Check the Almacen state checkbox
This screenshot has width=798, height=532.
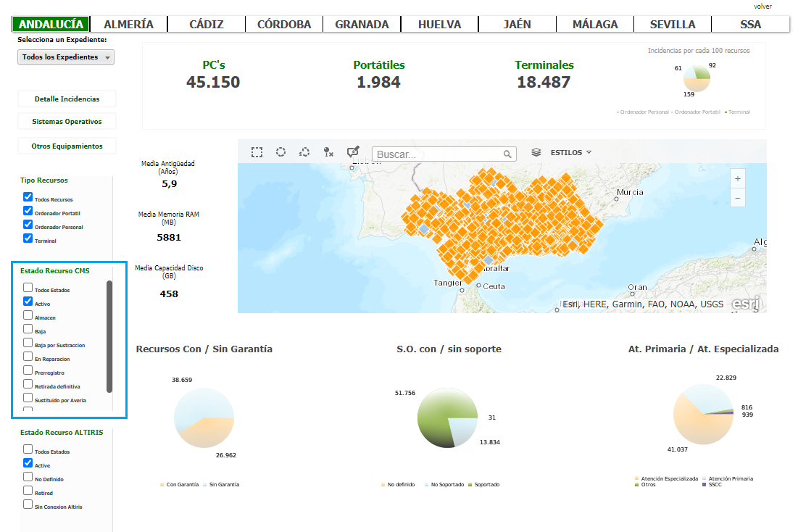coord(28,315)
